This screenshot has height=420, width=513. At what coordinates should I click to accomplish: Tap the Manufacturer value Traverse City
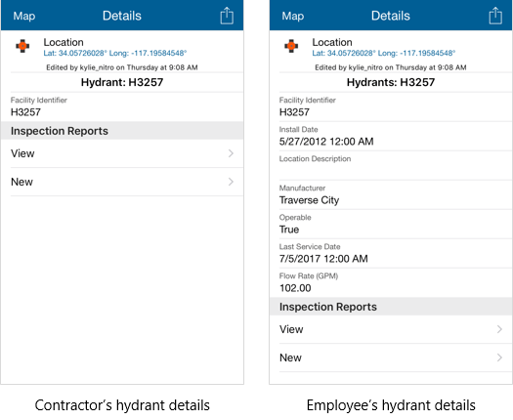pyautogui.click(x=309, y=200)
